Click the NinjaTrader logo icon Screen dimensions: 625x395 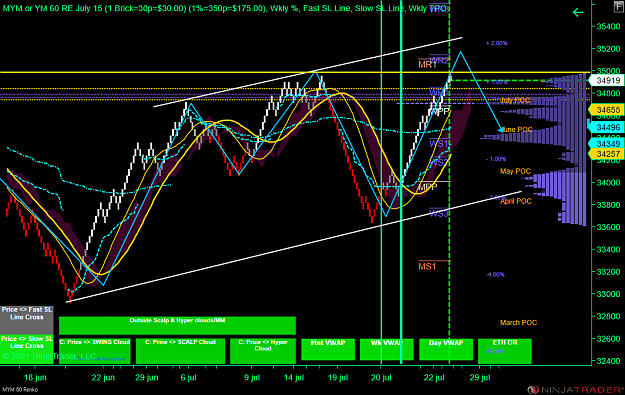533,389
